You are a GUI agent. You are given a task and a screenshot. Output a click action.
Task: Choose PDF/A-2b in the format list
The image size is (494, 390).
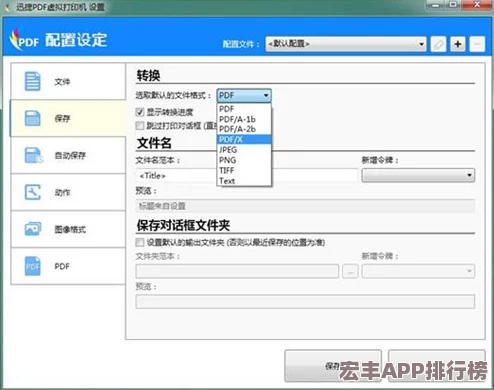[244, 129]
